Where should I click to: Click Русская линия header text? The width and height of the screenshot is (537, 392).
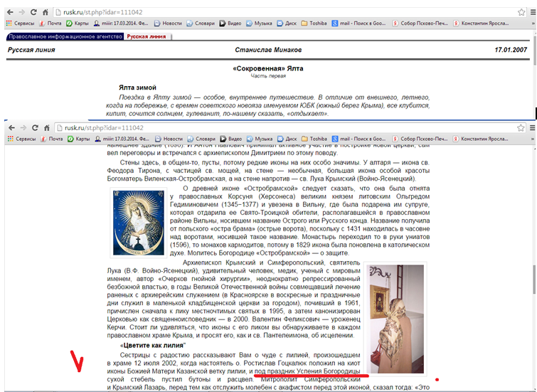pos(31,50)
